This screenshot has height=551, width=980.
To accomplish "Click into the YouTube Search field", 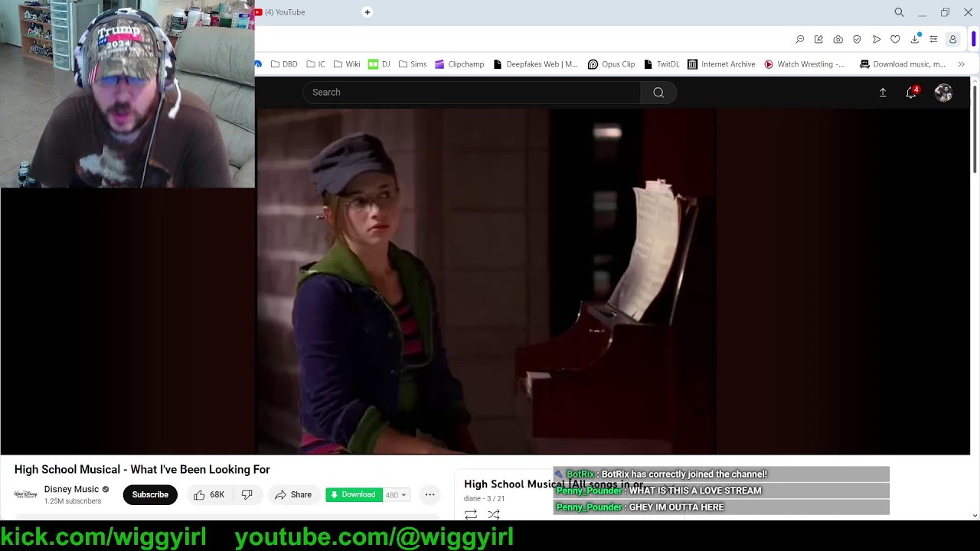I will 471,93.
